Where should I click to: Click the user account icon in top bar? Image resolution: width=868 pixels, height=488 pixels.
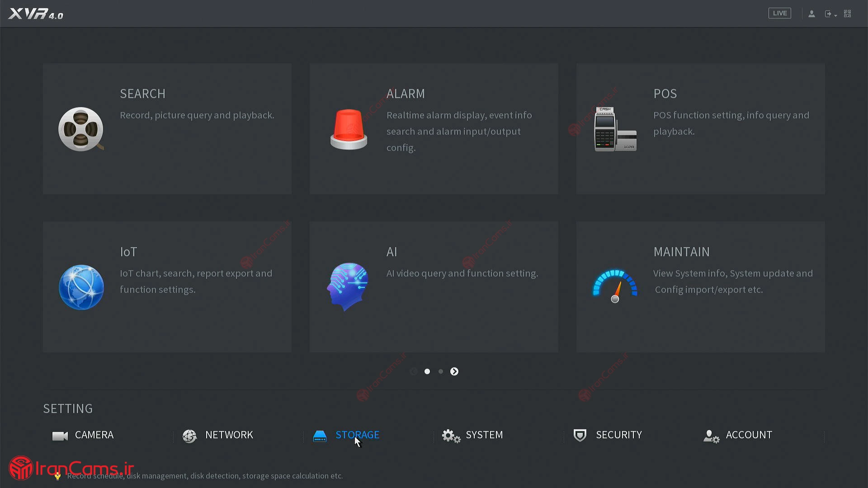tap(811, 14)
